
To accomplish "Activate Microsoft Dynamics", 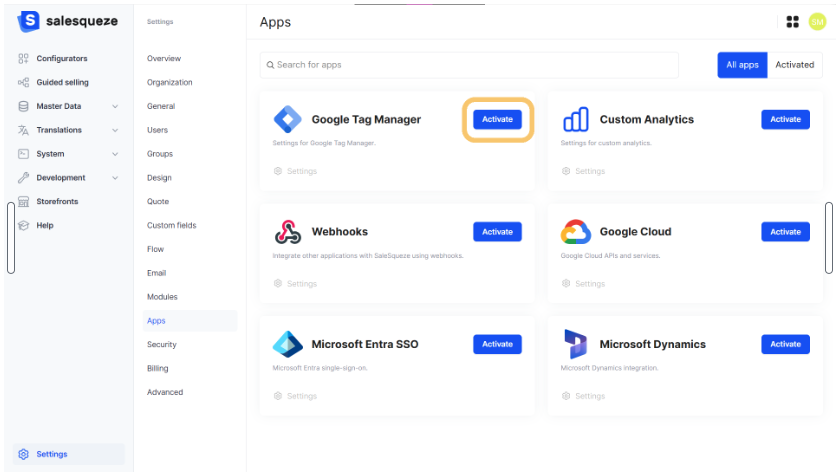I will coord(786,344).
